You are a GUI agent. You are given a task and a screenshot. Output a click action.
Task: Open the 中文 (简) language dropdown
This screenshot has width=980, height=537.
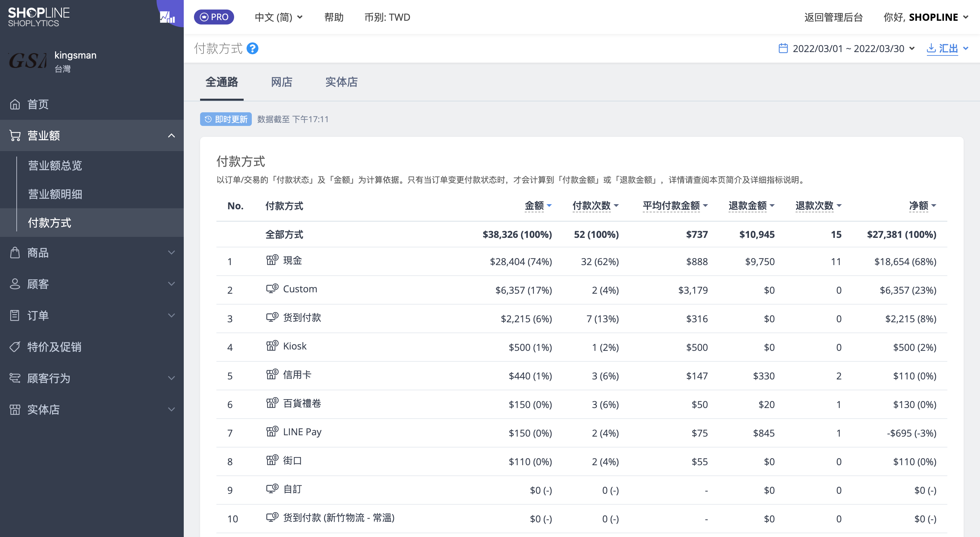pos(278,17)
